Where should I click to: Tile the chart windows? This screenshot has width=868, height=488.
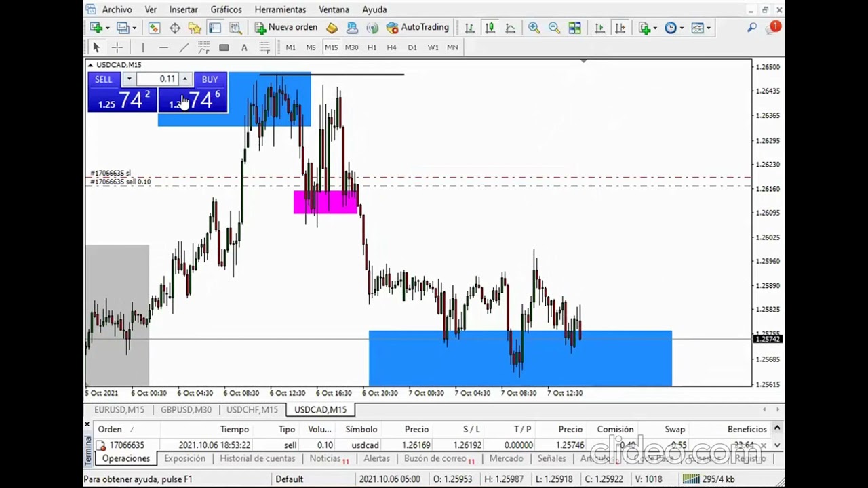[x=574, y=28]
